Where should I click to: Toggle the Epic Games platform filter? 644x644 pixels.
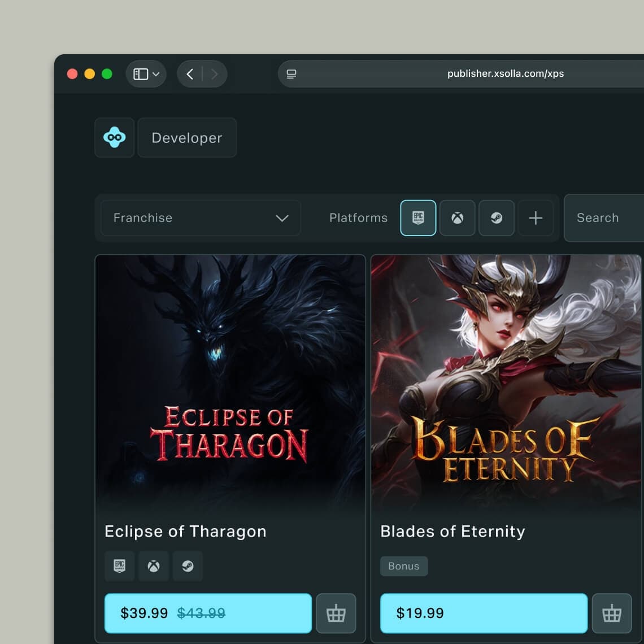coord(418,218)
